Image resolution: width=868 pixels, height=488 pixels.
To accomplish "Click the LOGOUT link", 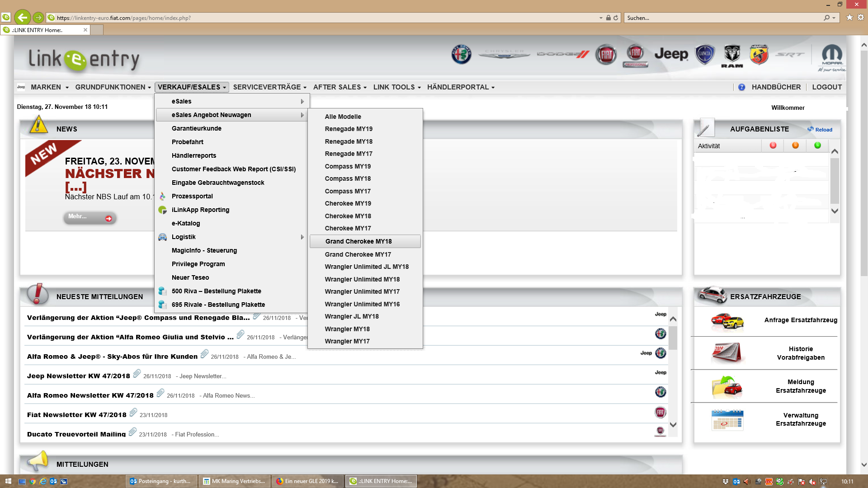I will (826, 87).
